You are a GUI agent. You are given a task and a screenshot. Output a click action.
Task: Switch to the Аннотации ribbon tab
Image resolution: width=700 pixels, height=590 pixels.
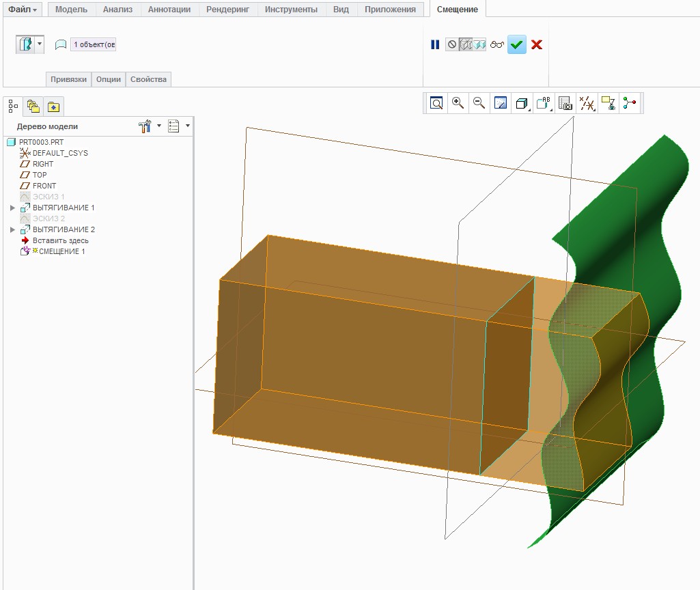169,10
